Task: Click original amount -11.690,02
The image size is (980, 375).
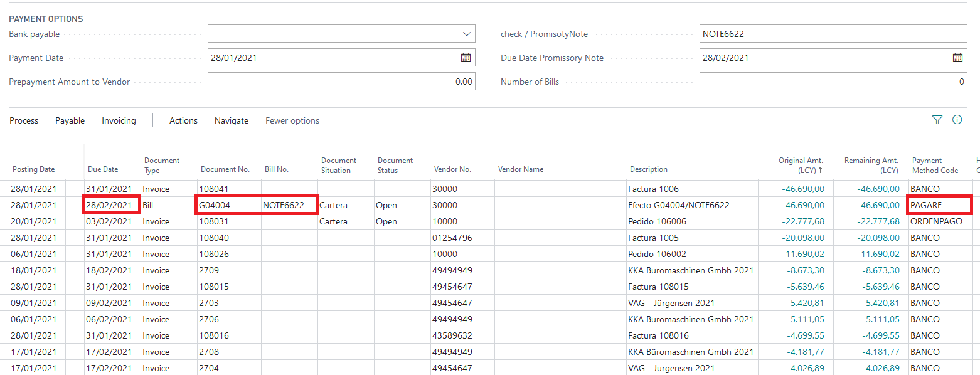Action: 804,254
